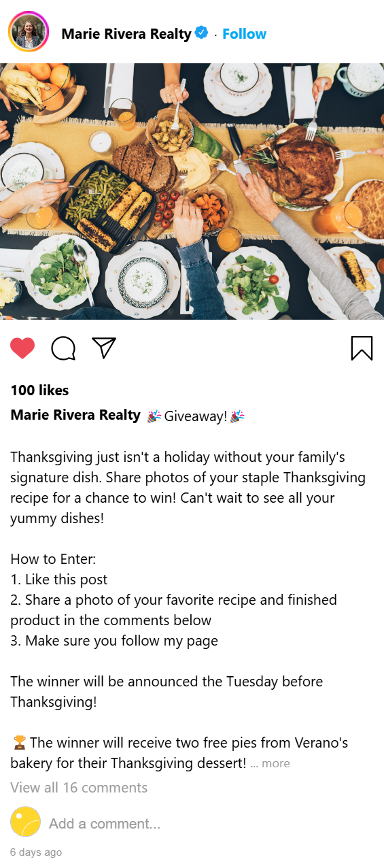This screenshot has height=868, width=384.
Task: Unlike the post via the red heart
Action: coord(22,348)
